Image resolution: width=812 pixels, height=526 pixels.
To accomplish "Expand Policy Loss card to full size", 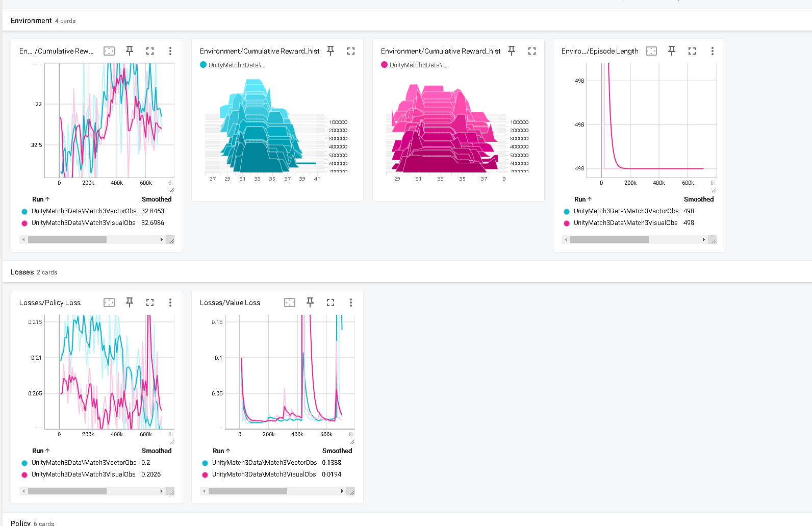I will (150, 303).
